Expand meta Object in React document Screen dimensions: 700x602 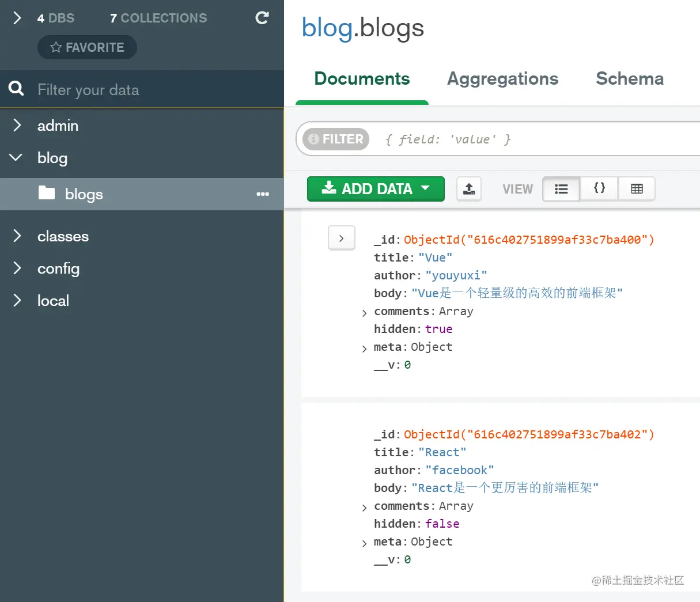[364, 543]
